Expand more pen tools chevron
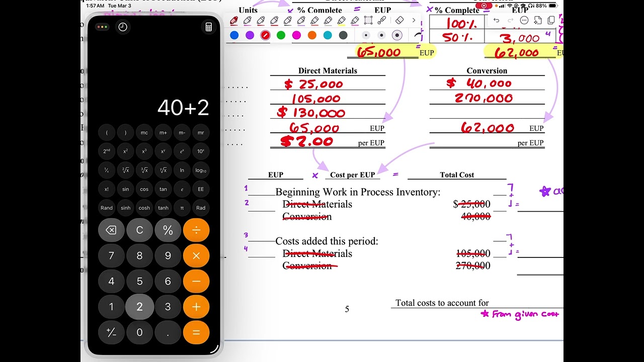Image resolution: width=644 pixels, height=362 pixels. [x=414, y=21]
